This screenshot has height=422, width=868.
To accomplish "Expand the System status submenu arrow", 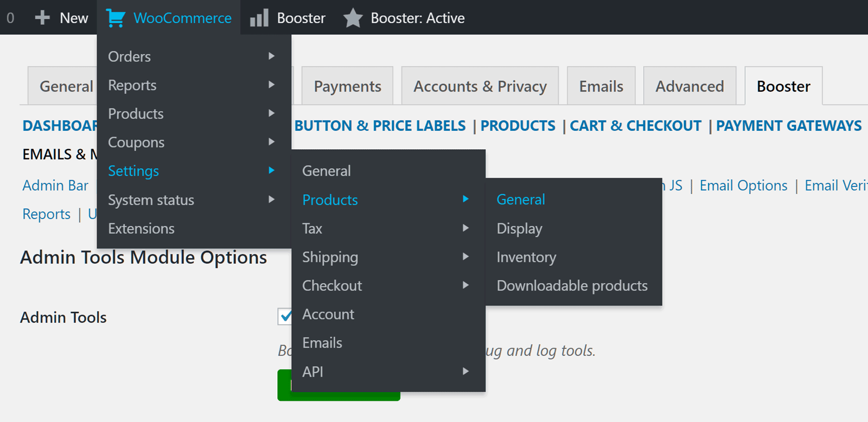I will point(271,199).
